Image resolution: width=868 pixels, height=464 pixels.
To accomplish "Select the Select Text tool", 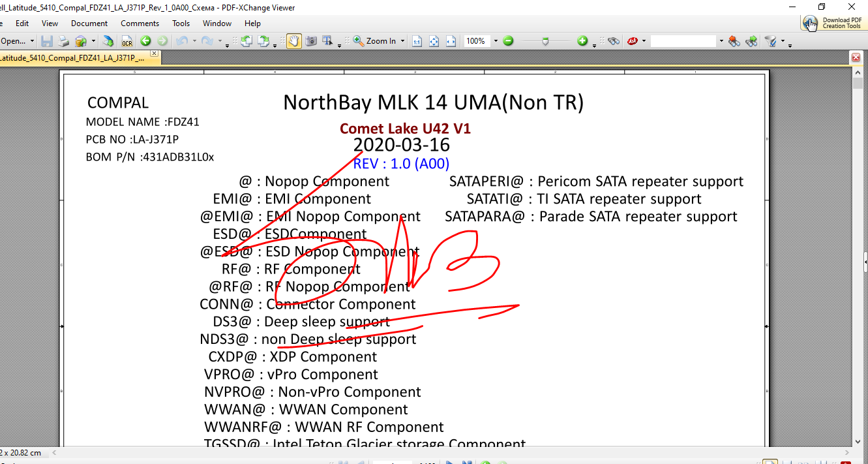I will pyautogui.click(x=327, y=41).
